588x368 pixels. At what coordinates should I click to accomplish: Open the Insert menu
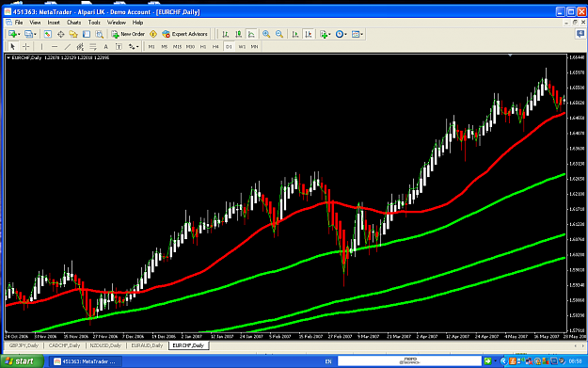click(54, 23)
